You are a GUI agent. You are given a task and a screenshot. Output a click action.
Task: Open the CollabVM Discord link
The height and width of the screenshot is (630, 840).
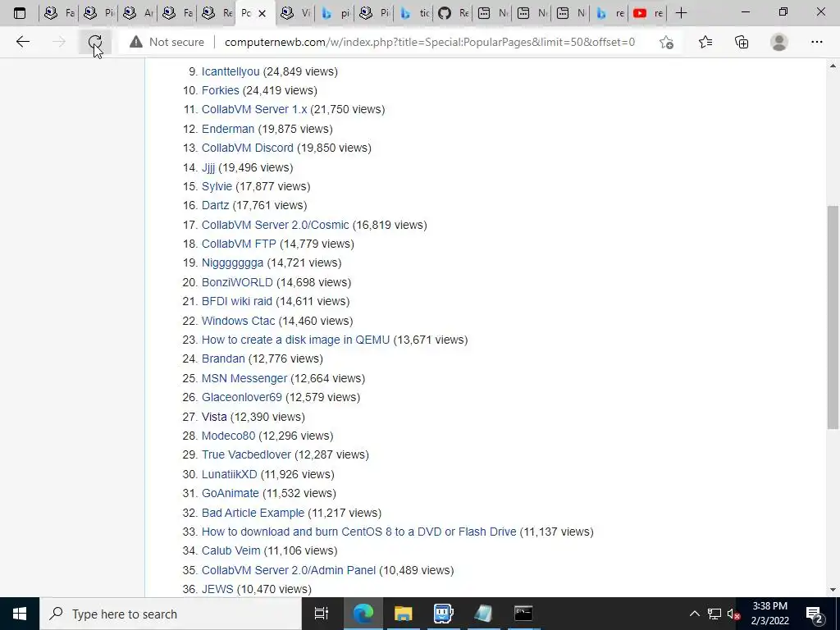point(248,148)
